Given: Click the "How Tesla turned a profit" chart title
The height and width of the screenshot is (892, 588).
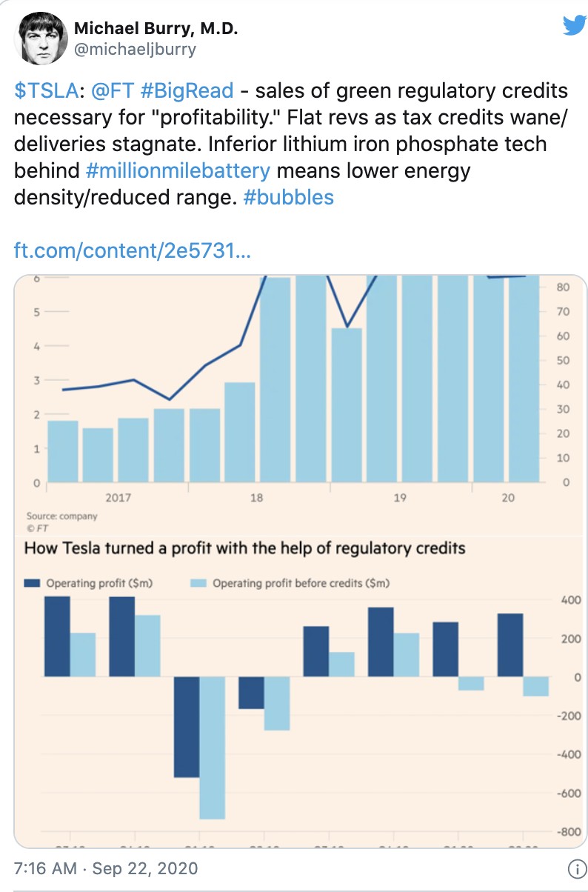Looking at the screenshot, I should click(244, 549).
